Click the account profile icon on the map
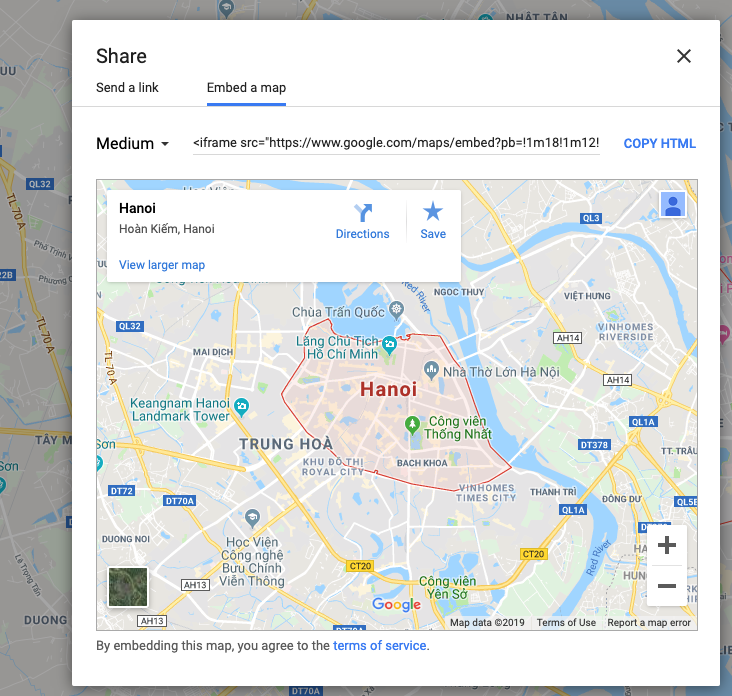 click(672, 204)
